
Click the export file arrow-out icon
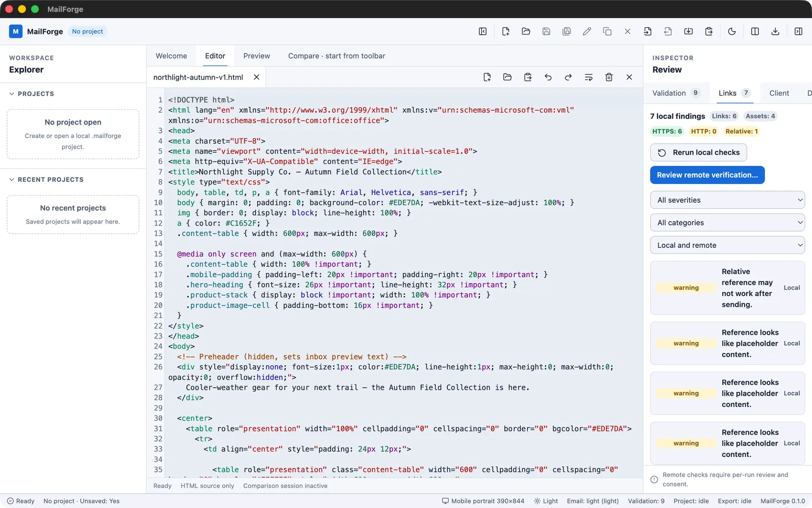(x=668, y=31)
